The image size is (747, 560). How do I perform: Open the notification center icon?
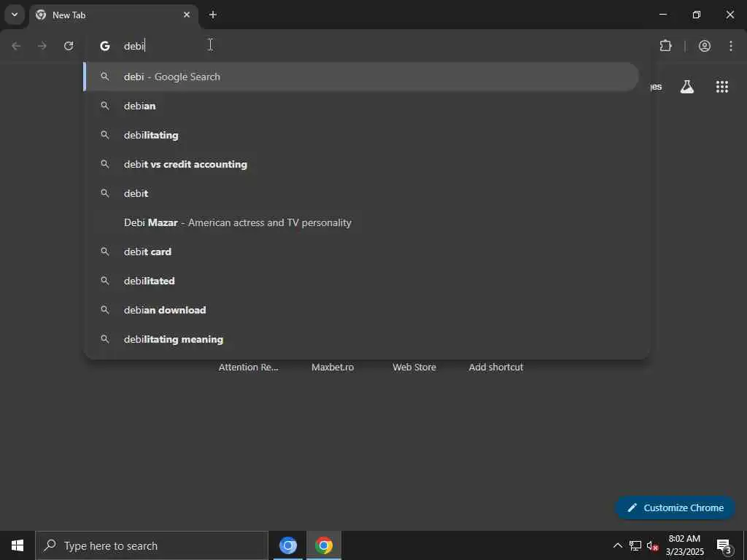pyautogui.click(x=724, y=545)
